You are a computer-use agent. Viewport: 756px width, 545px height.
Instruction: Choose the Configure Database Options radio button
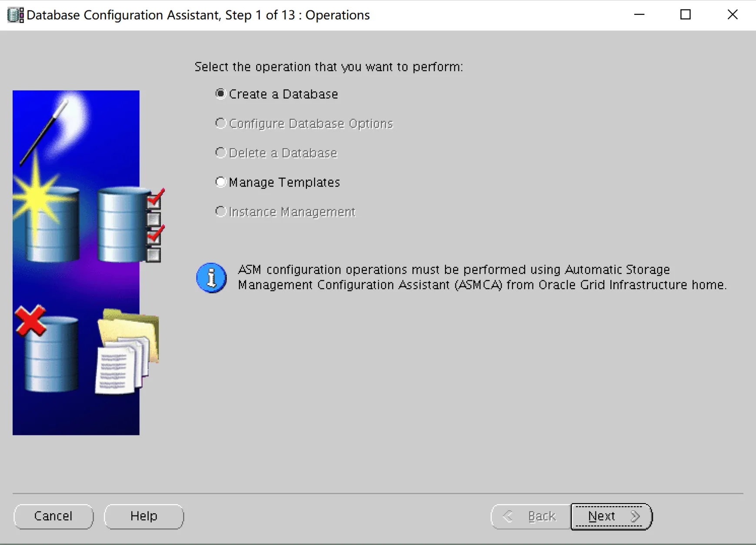[x=221, y=123]
